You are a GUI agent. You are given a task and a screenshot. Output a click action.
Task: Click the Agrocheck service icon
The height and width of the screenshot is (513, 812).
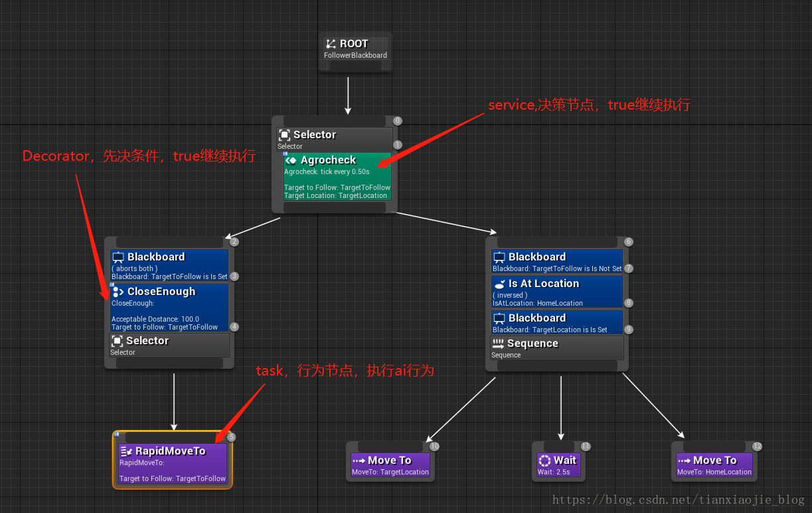[x=291, y=160]
